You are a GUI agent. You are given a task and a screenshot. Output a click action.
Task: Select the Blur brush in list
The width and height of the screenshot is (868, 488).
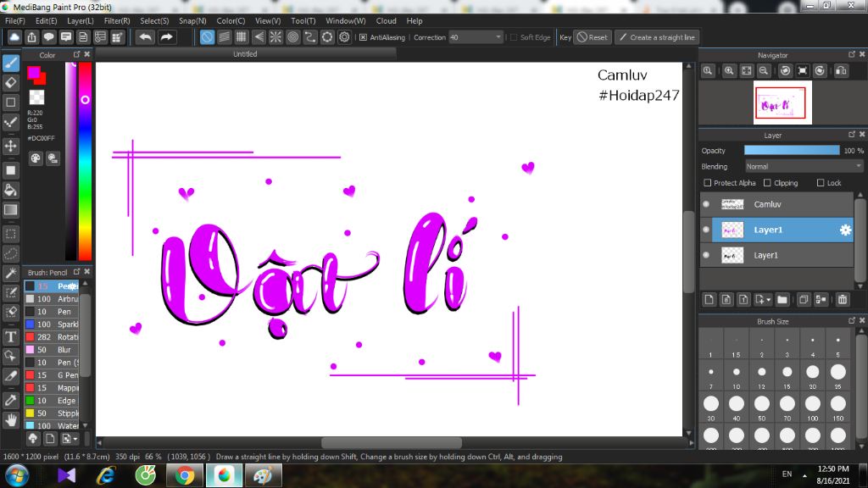coord(52,350)
